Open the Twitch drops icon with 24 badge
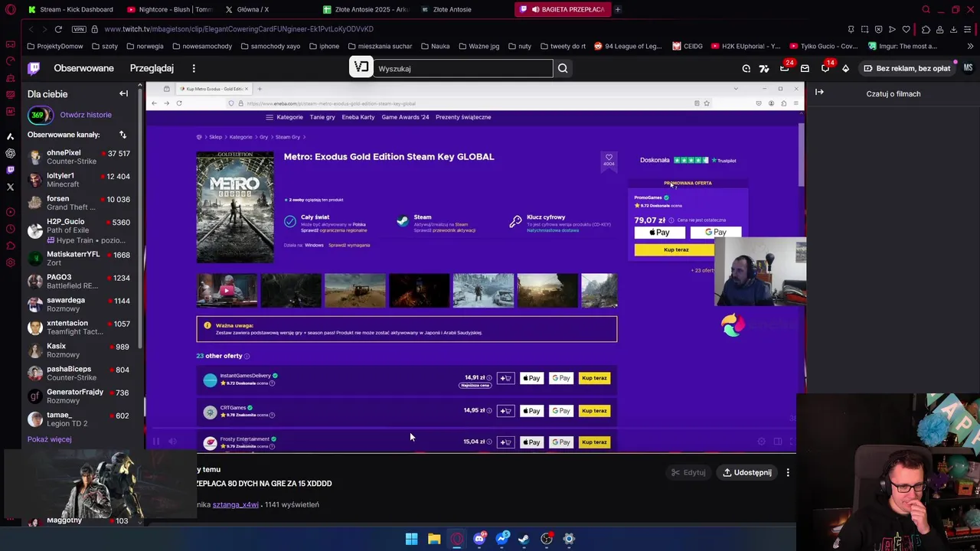Screen dimensions: 980x551 [785, 67]
